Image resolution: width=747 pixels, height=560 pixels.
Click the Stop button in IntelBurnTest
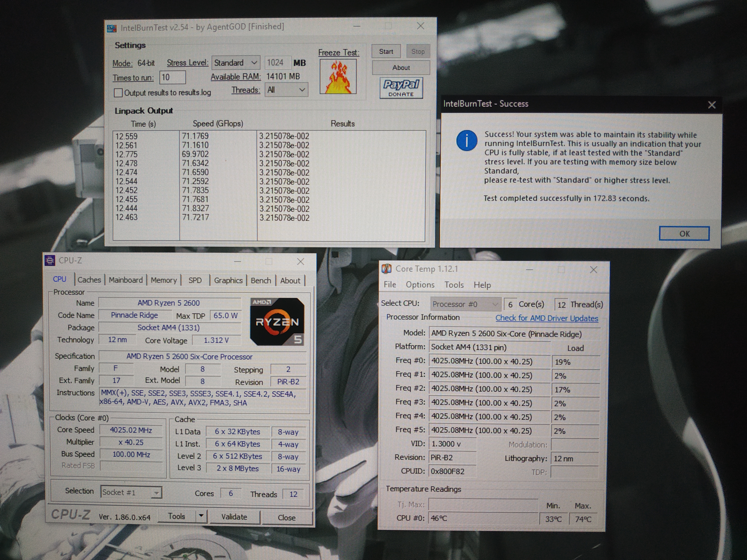click(x=418, y=51)
